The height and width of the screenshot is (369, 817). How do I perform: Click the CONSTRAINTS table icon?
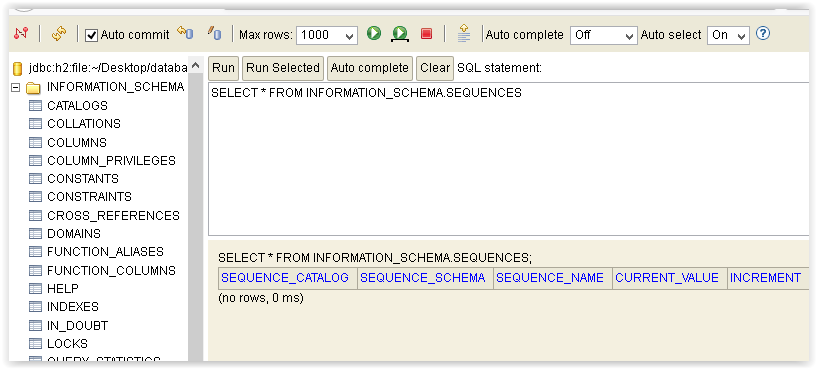pyautogui.click(x=35, y=197)
